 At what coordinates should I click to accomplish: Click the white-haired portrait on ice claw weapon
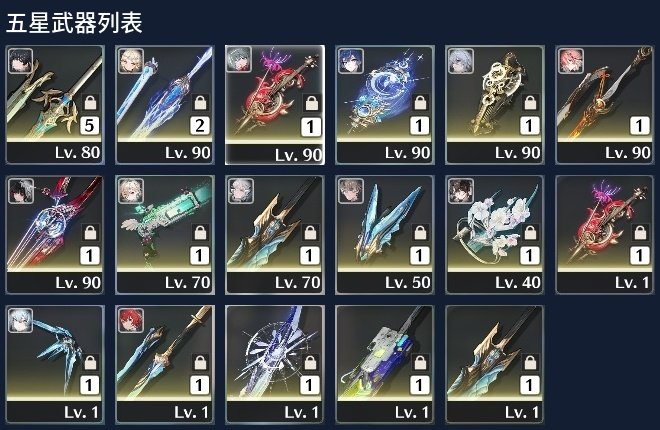coord(21,320)
